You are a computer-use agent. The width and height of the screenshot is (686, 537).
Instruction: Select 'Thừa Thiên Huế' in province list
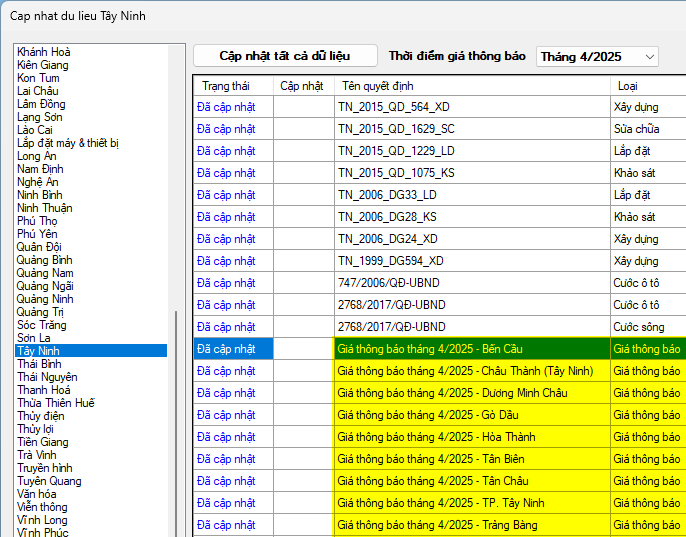91,403
